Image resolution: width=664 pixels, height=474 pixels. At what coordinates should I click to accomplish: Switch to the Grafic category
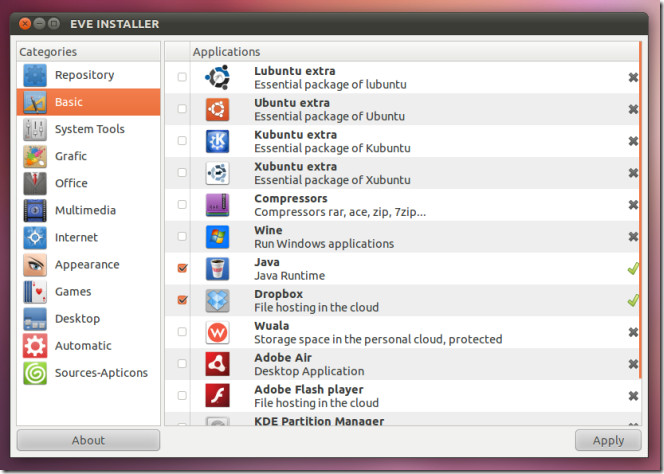(89, 156)
